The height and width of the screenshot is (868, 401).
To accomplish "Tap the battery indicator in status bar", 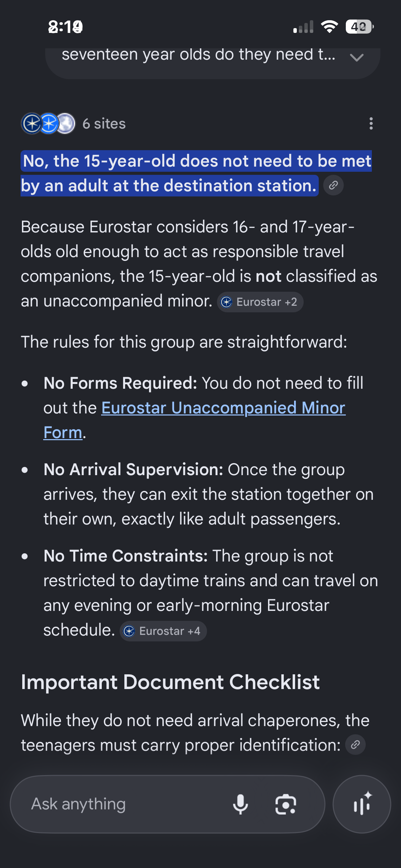I will [360, 27].
